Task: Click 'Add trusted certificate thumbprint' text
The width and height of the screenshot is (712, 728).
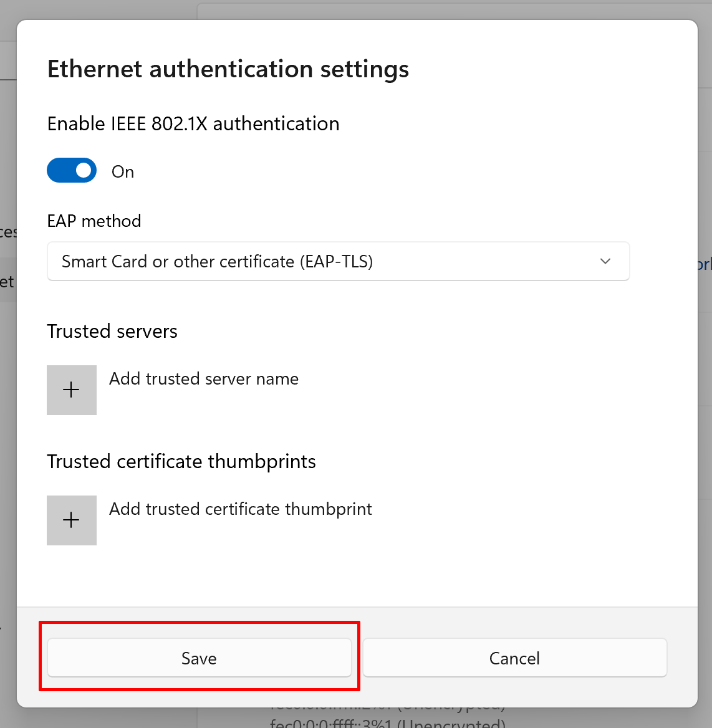Action: click(241, 509)
